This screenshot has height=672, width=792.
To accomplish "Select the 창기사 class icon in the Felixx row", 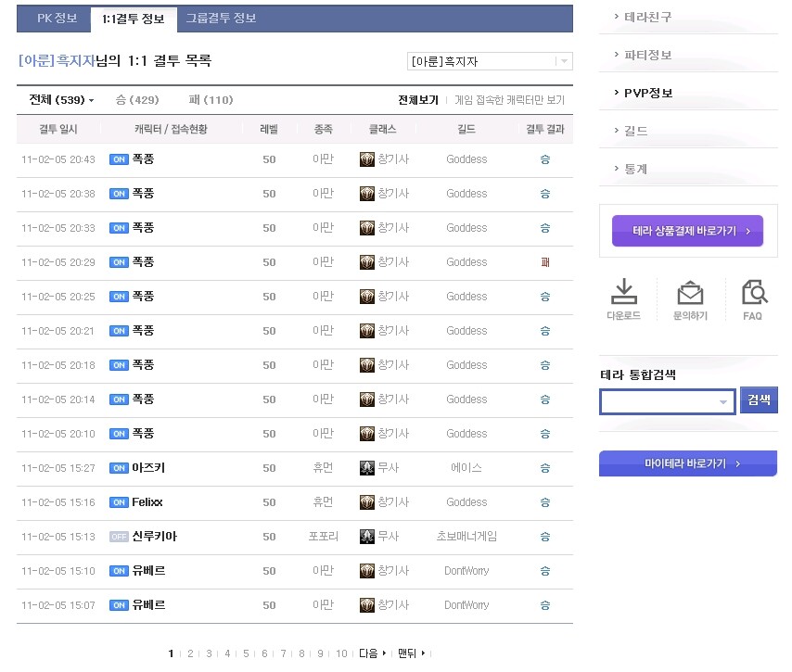I will click(x=365, y=501).
